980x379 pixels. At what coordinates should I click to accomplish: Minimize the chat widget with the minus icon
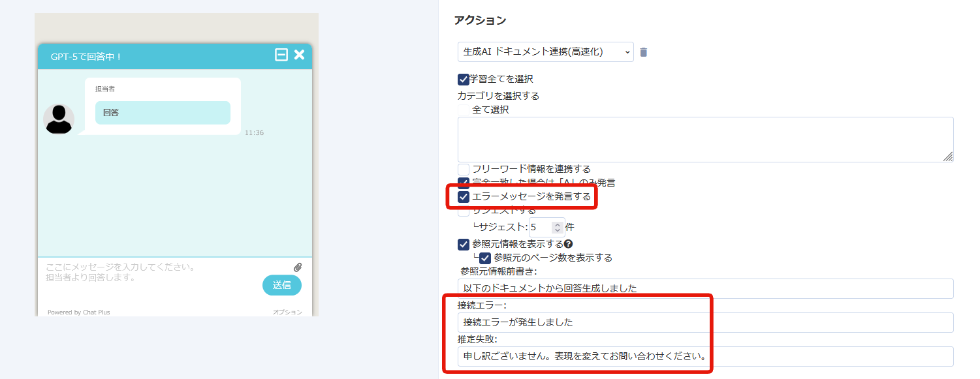(281, 55)
